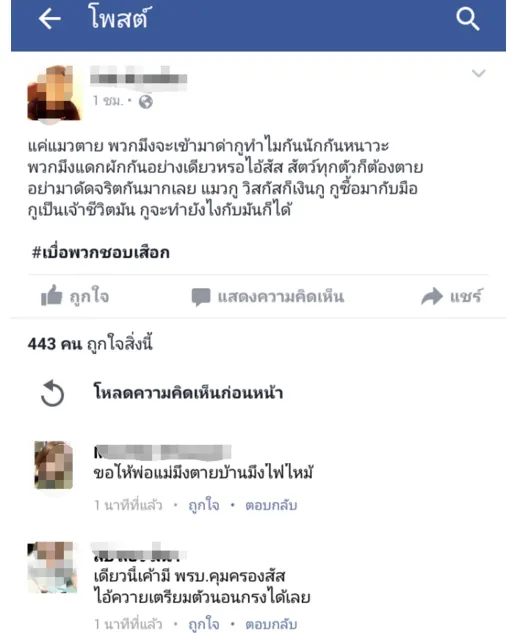
Task: Like the second comment with ถูกใจ
Action: coord(204,624)
